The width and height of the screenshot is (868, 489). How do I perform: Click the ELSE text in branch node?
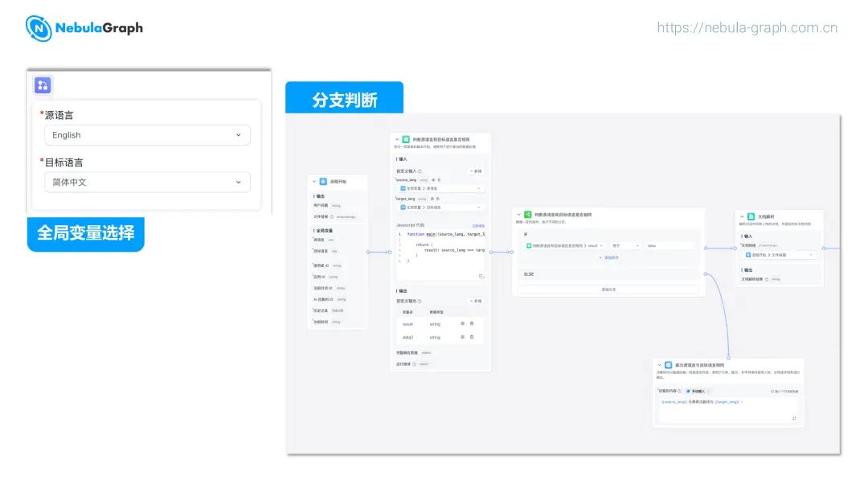529,274
